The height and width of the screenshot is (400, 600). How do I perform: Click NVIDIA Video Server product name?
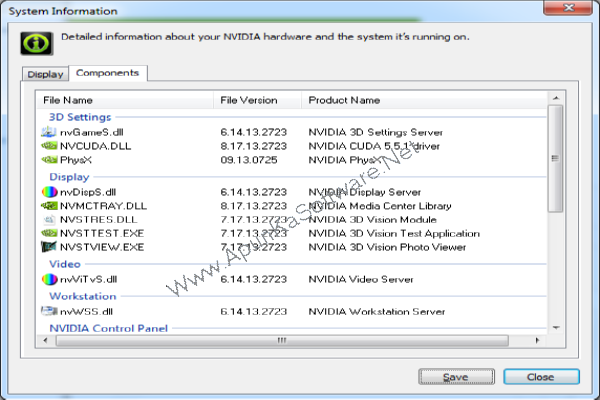point(361,279)
